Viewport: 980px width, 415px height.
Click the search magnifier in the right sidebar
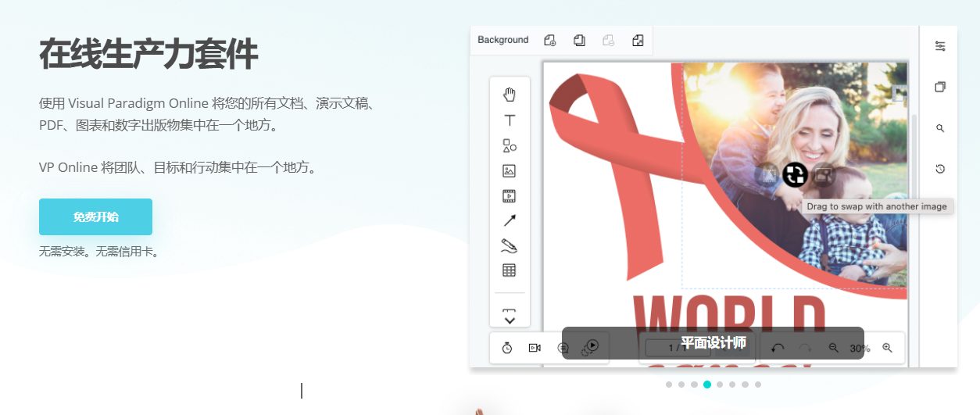coord(940,128)
